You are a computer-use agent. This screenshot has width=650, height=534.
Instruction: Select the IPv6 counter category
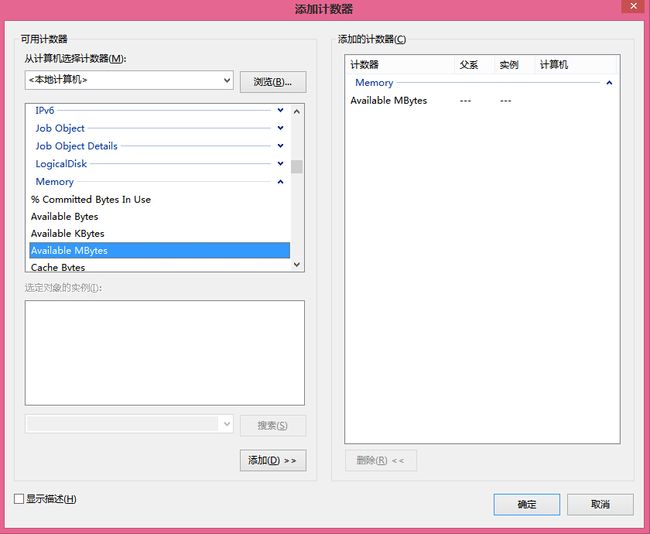click(45, 110)
